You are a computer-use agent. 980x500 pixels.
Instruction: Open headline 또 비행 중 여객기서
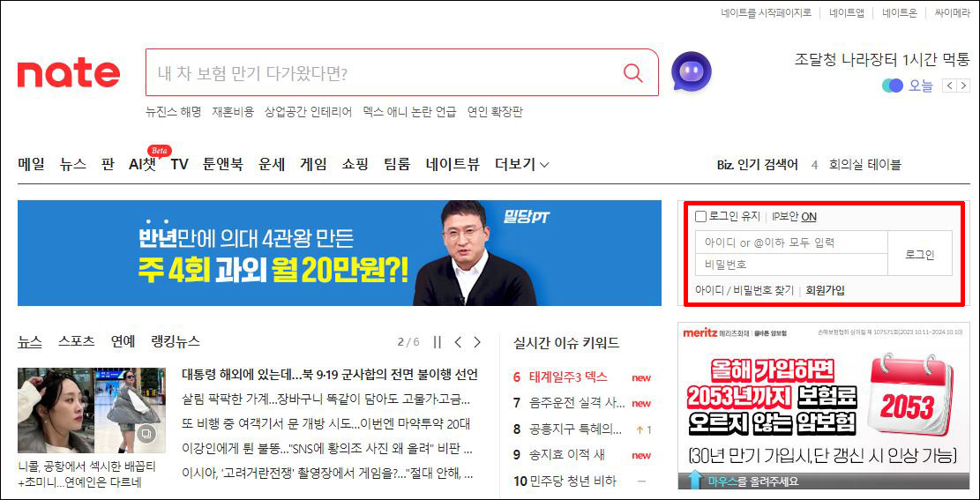point(325,424)
